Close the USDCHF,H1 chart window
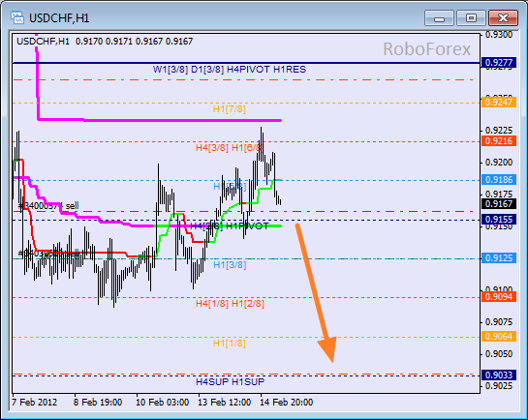Screen dimensions: 528x420 tap(503, 17)
